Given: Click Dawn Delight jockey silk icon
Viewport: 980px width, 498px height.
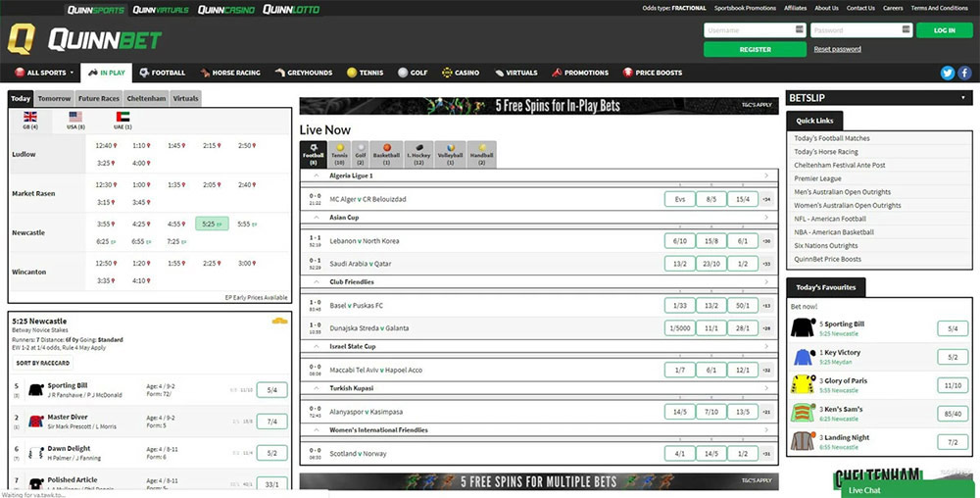Looking at the screenshot, I should 35,453.
